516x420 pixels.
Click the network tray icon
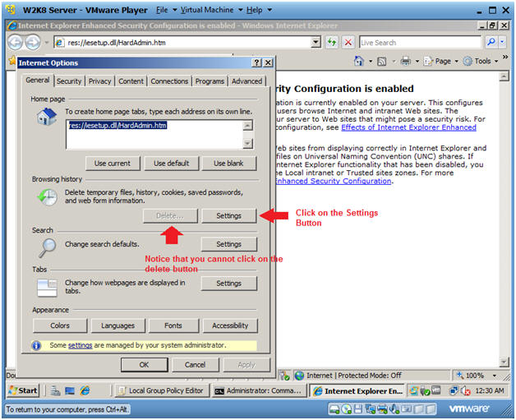[x=454, y=390]
